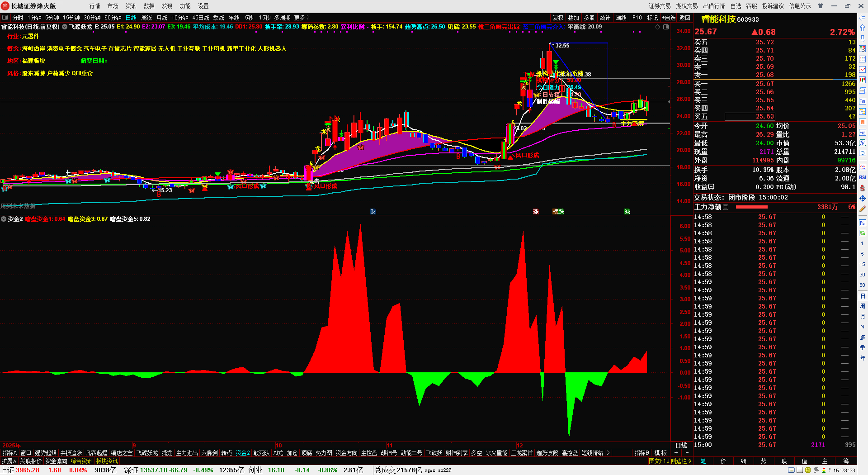Click the shirt skin icon in title bar
This screenshot has width=868, height=475.
pyautogui.click(x=821, y=6)
